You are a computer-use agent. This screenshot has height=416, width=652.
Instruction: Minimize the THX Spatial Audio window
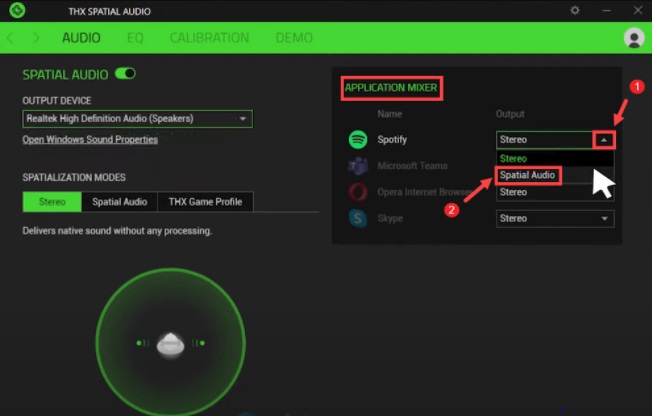[607, 10]
